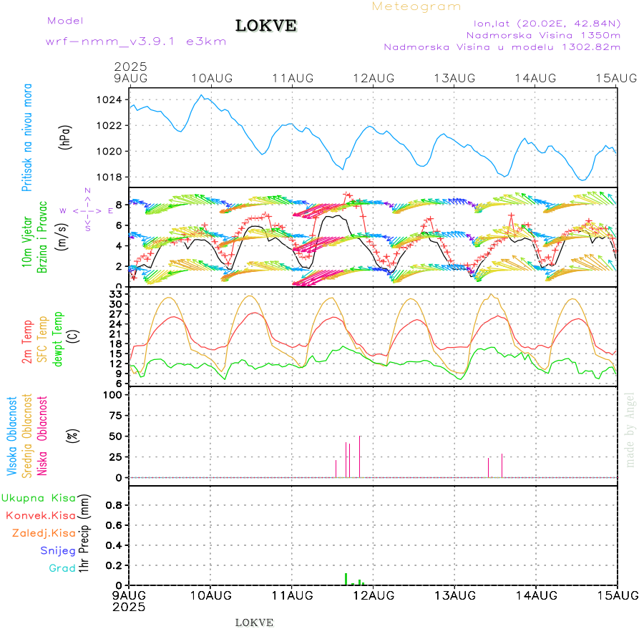Click the Nadmorska Visina 1350m label
The height and width of the screenshot is (644, 644).
click(543, 34)
